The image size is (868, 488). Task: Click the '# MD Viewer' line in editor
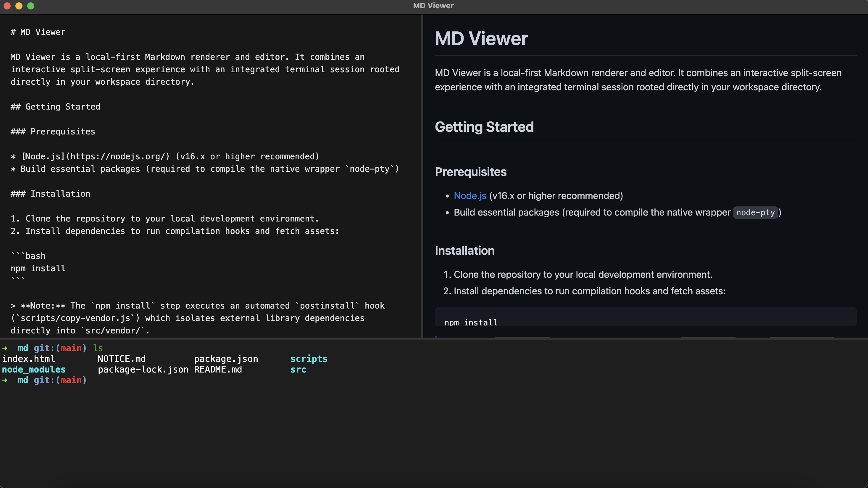(38, 32)
